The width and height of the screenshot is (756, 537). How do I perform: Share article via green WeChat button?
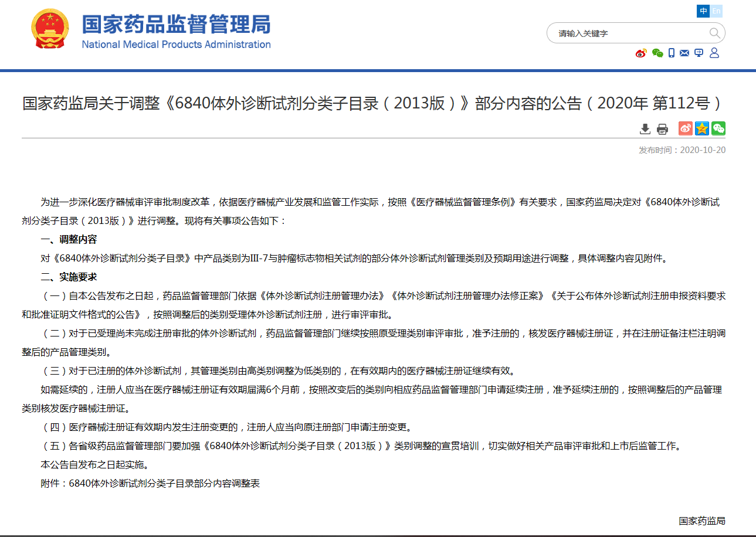pyautogui.click(x=718, y=128)
